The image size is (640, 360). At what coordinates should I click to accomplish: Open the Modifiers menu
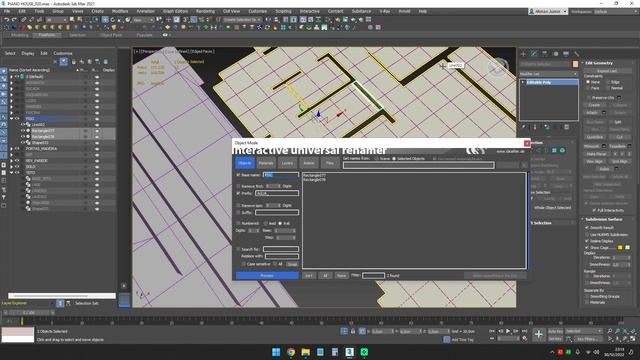[120, 11]
